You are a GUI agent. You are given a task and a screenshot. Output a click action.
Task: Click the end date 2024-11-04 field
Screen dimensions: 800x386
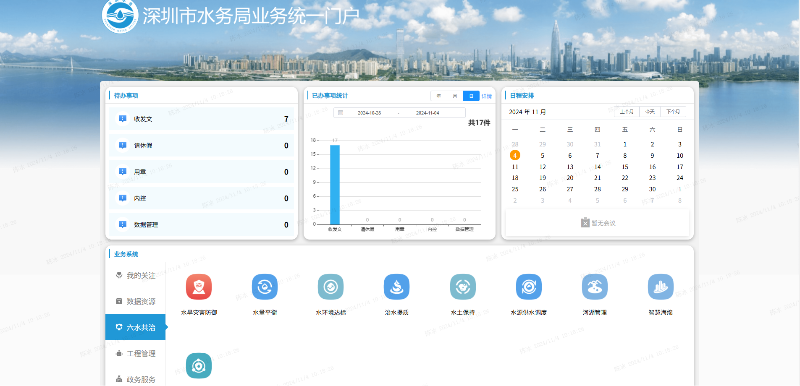click(428, 113)
